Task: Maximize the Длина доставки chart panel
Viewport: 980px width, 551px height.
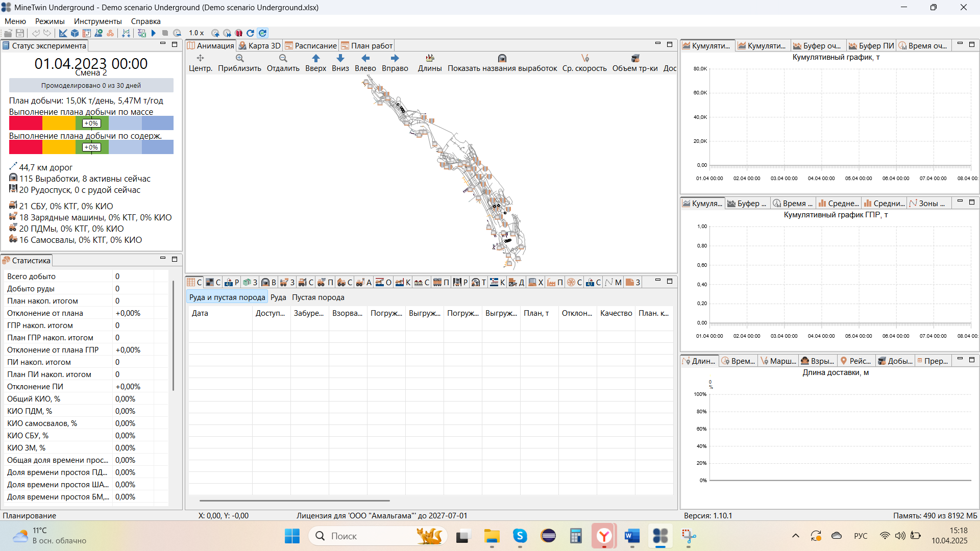Action: [x=972, y=360]
